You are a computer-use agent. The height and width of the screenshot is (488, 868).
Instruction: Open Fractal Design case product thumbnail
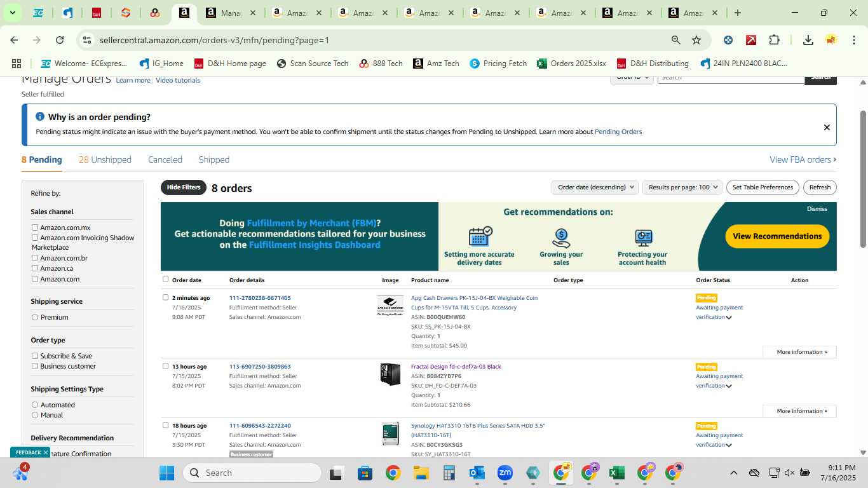click(390, 374)
